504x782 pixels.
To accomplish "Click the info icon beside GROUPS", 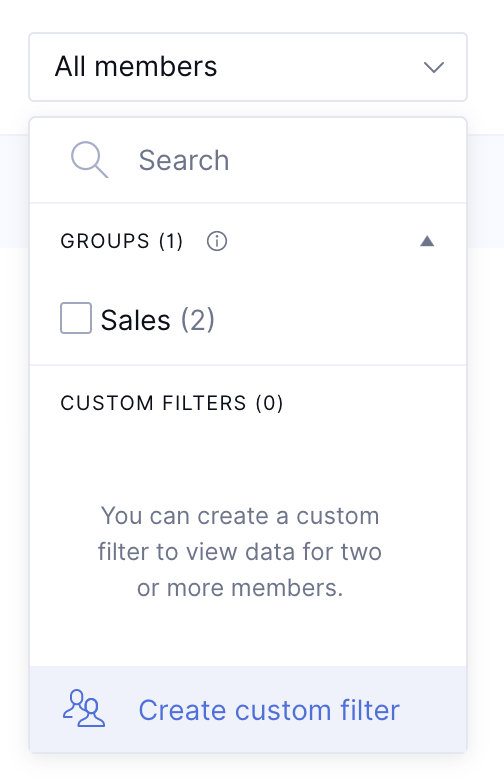I will 217,241.
